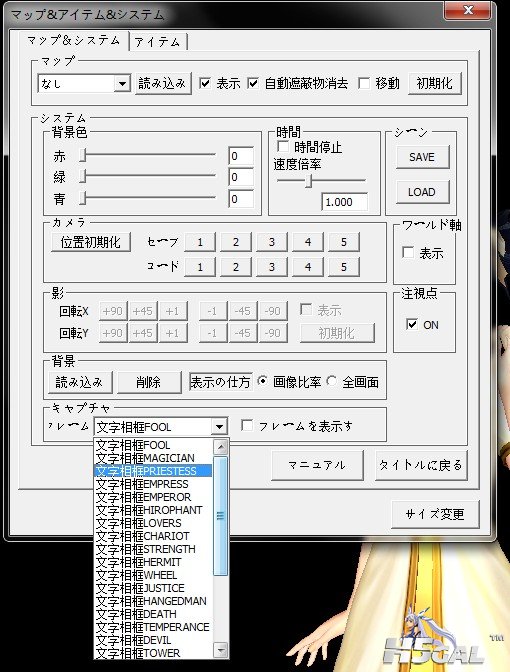Screen dimensions: 510x672
Task: Open the マニュアル manual button
Action: pyautogui.click(x=317, y=465)
